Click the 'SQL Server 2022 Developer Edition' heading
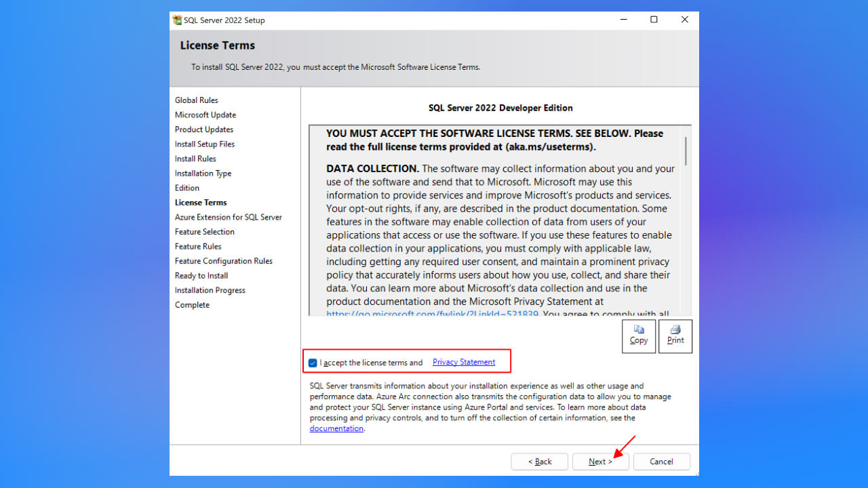 tap(500, 108)
